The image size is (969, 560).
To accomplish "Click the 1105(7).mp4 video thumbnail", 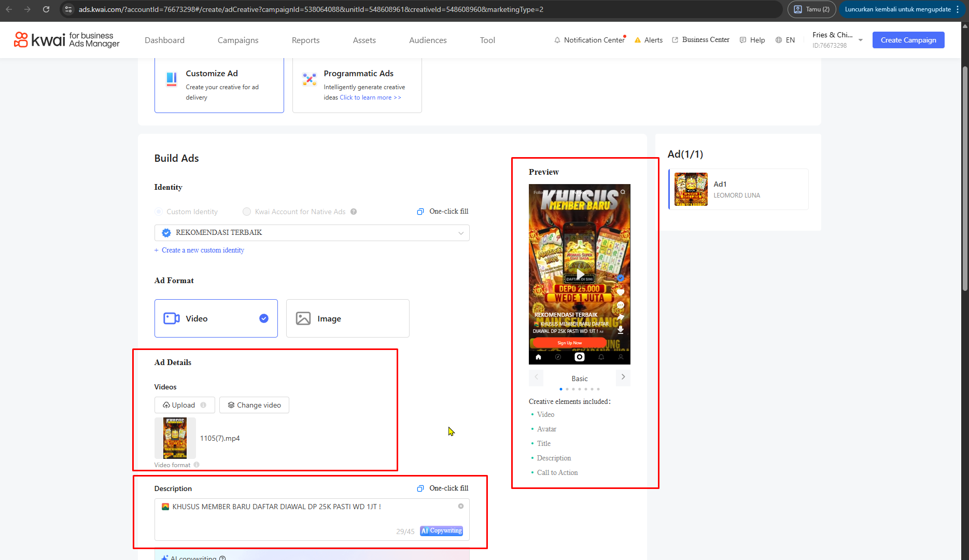I will coord(175,438).
